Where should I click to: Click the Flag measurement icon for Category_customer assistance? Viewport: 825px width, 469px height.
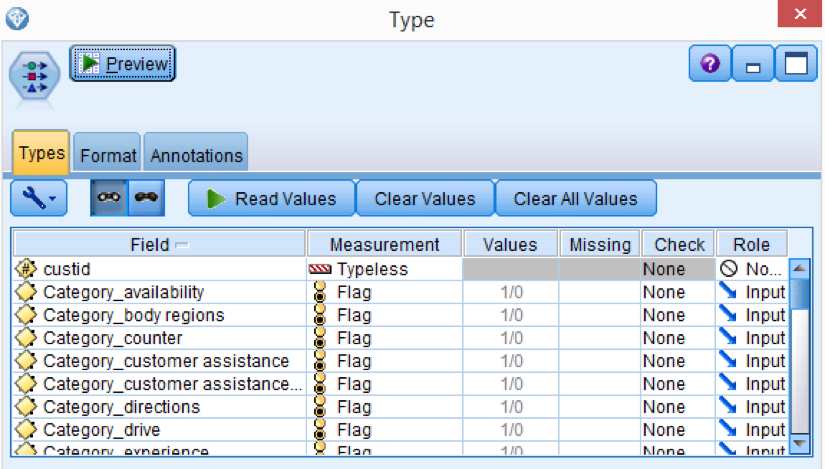319,361
